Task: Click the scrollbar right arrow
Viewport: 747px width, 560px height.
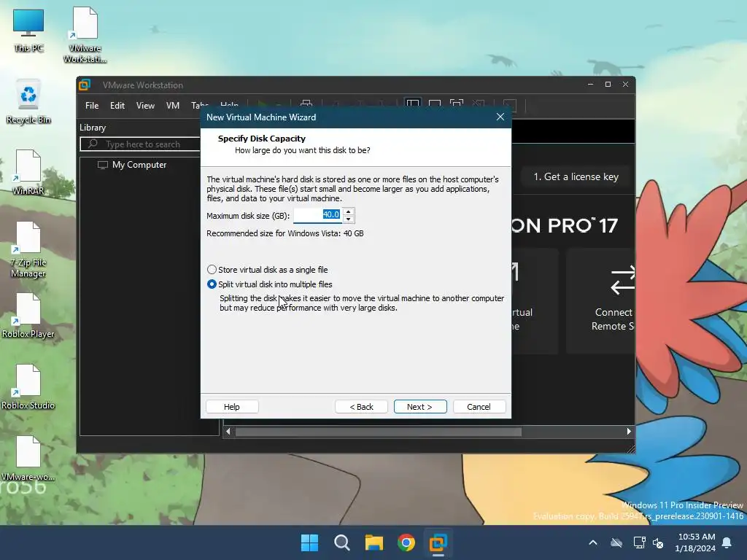Action: (629, 432)
